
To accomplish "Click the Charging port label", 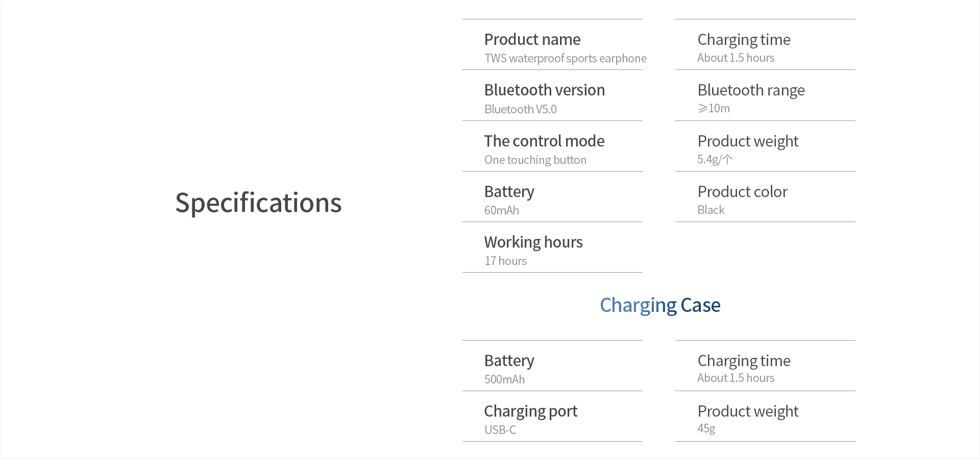I will point(530,411).
